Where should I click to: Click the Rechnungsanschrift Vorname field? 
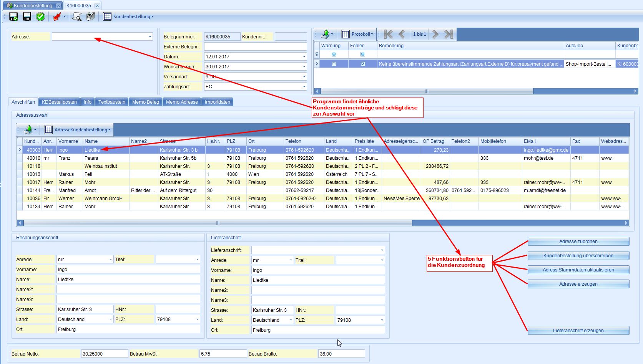pyautogui.click(x=128, y=269)
